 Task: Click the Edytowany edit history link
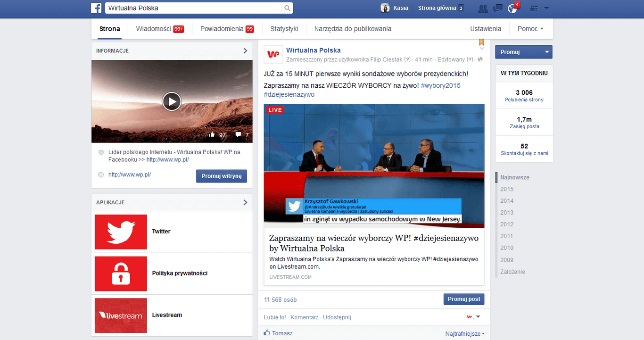pyautogui.click(x=451, y=59)
